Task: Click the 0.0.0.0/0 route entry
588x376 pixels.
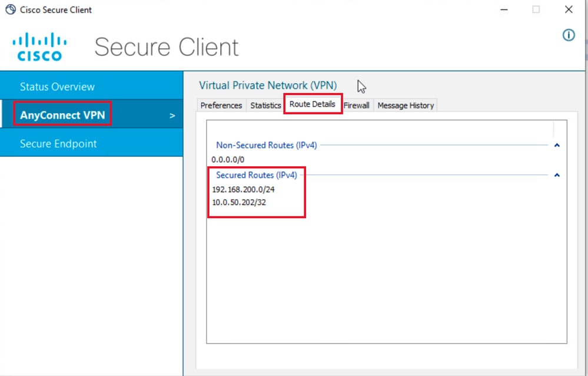Action: click(227, 159)
